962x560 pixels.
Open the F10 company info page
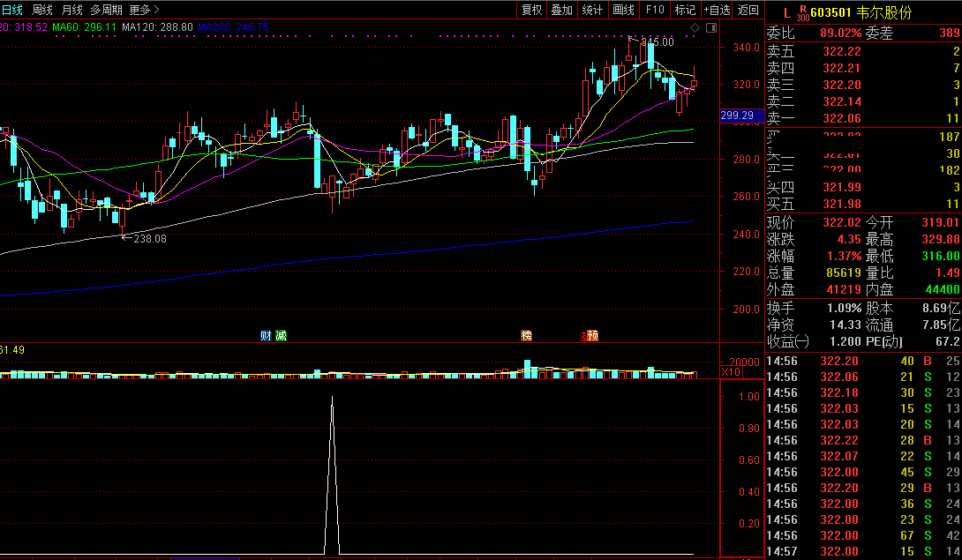655,10
